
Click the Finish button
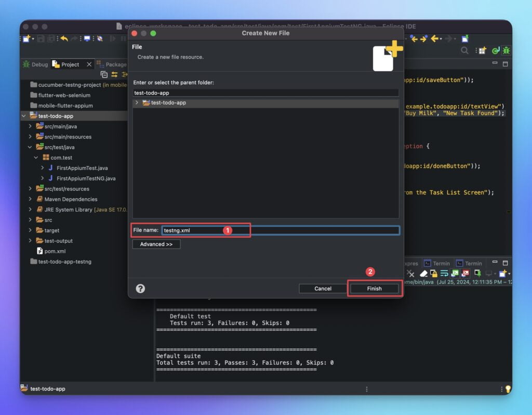[374, 289]
